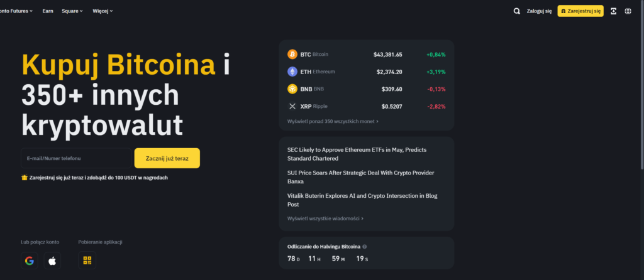The width and height of the screenshot is (644, 280).
Task: Open the search magnifier icon
Action: tap(517, 11)
